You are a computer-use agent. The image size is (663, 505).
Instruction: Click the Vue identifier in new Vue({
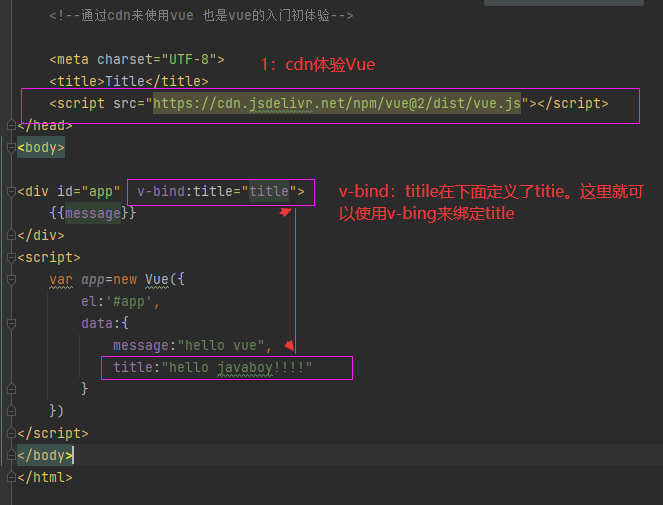(x=157, y=280)
